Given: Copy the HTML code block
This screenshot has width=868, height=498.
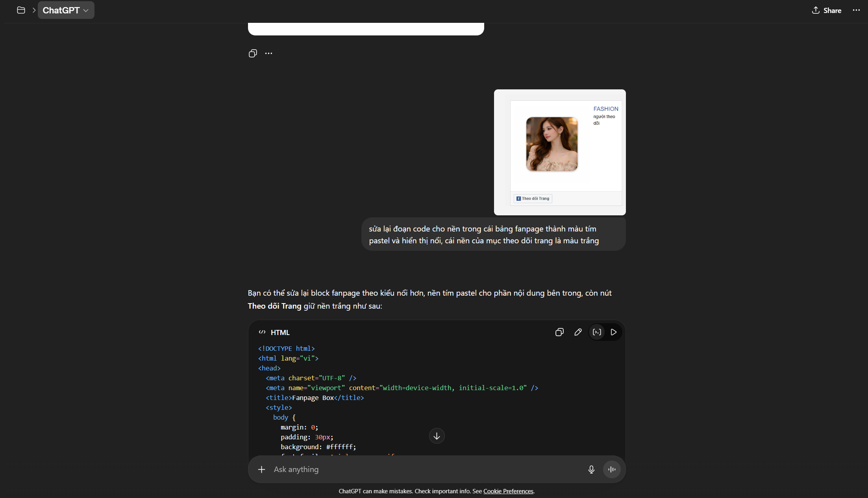Looking at the screenshot, I should [x=559, y=332].
